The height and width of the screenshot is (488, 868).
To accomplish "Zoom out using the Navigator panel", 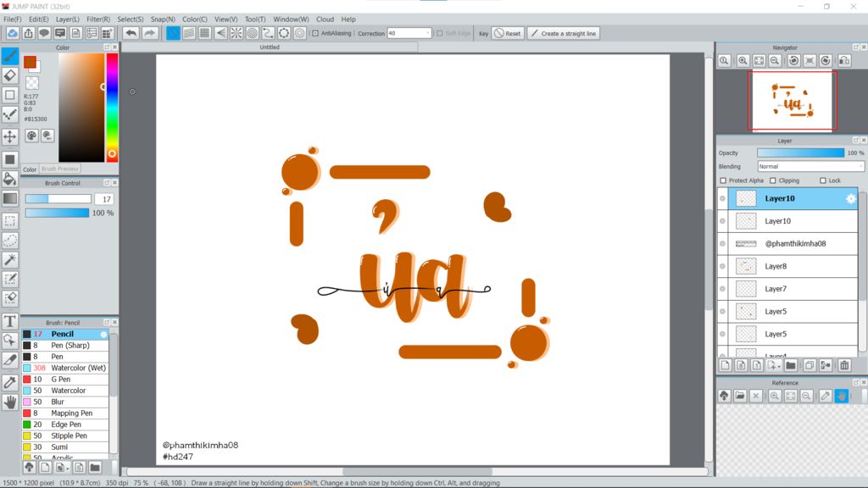I will 775,61.
